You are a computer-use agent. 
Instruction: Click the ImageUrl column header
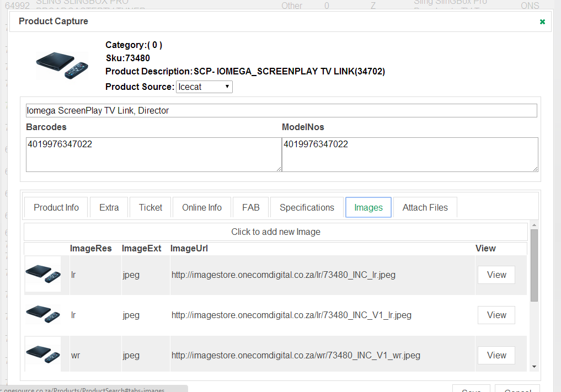189,248
